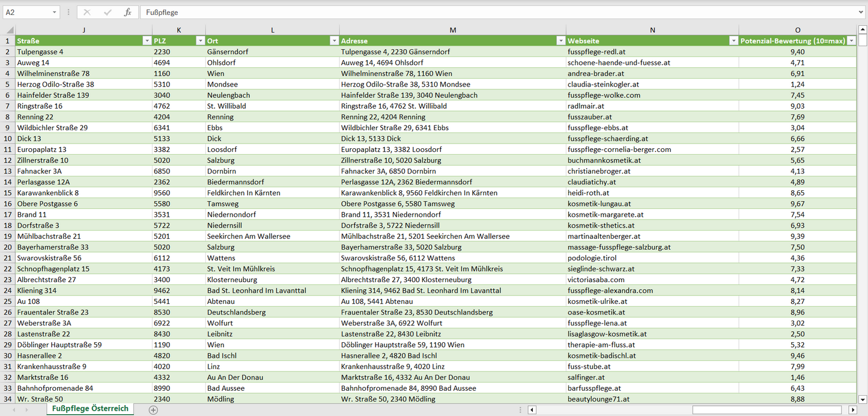
Task: Click the horizontal scrollbar left arrow
Action: [x=532, y=410]
